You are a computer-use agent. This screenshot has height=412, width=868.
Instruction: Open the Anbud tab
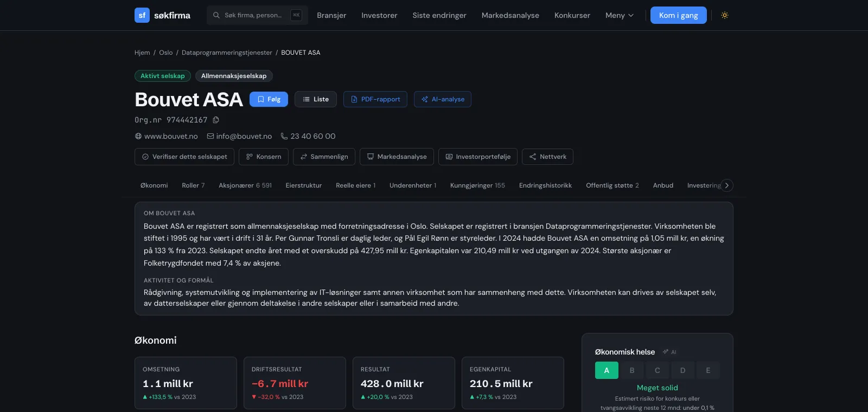point(663,185)
